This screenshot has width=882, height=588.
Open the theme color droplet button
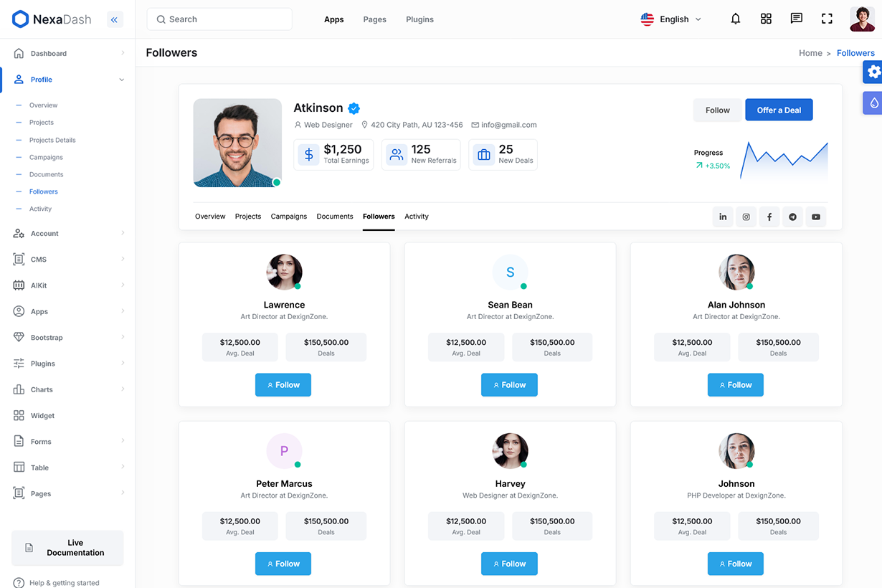point(873,103)
